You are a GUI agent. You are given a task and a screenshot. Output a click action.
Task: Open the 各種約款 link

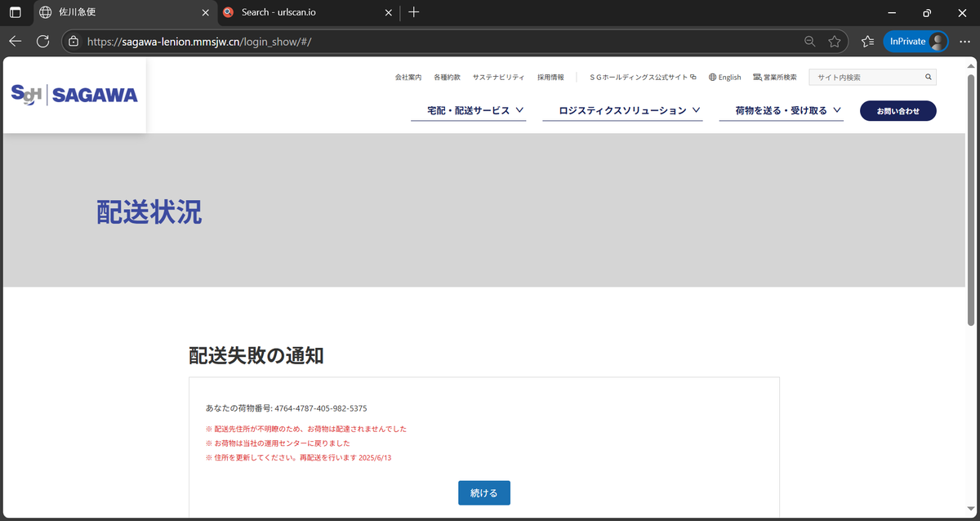coord(447,77)
